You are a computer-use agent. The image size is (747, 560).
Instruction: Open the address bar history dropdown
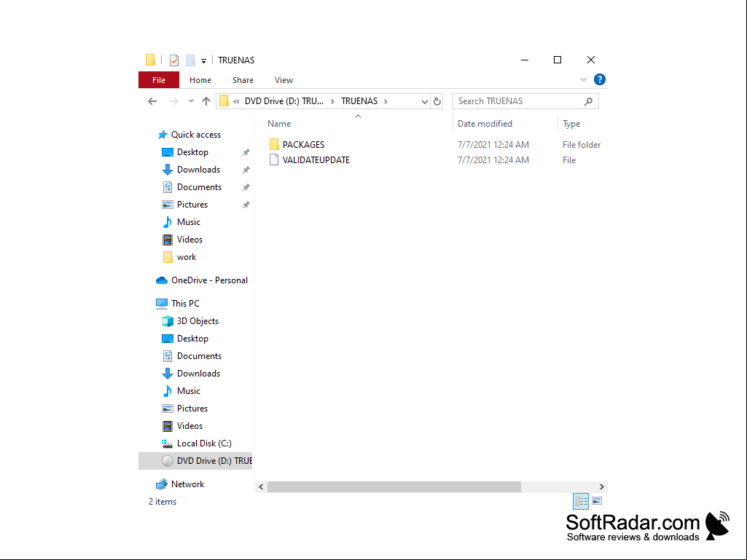click(x=424, y=101)
